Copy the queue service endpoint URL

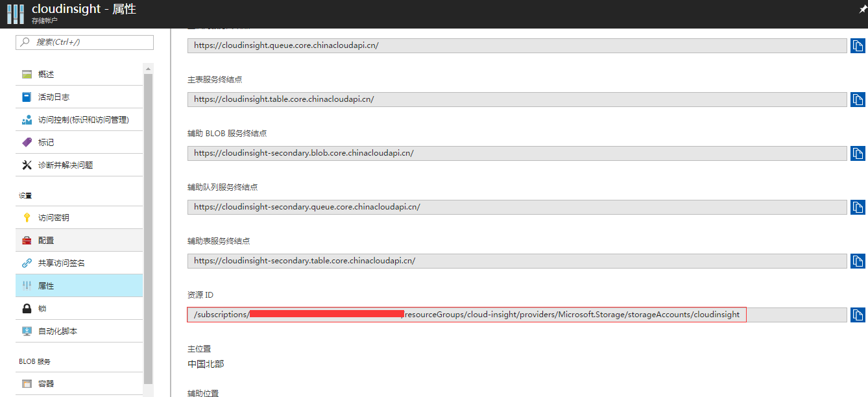click(858, 45)
